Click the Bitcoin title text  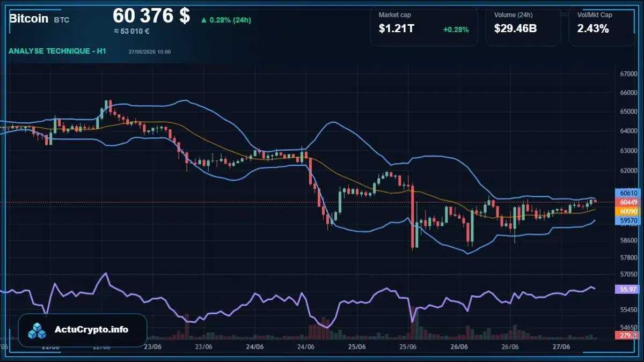click(28, 19)
